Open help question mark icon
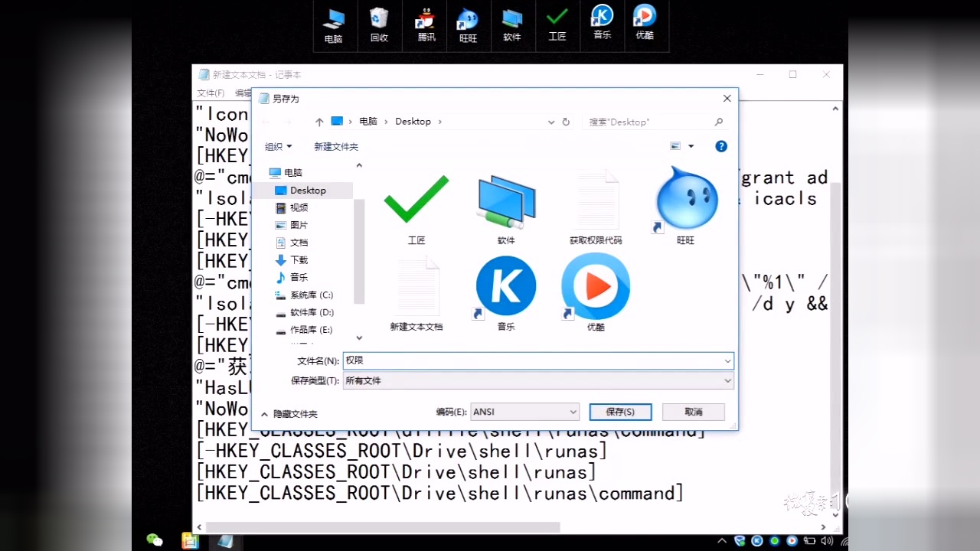Image resolution: width=980 pixels, height=551 pixels. (721, 146)
